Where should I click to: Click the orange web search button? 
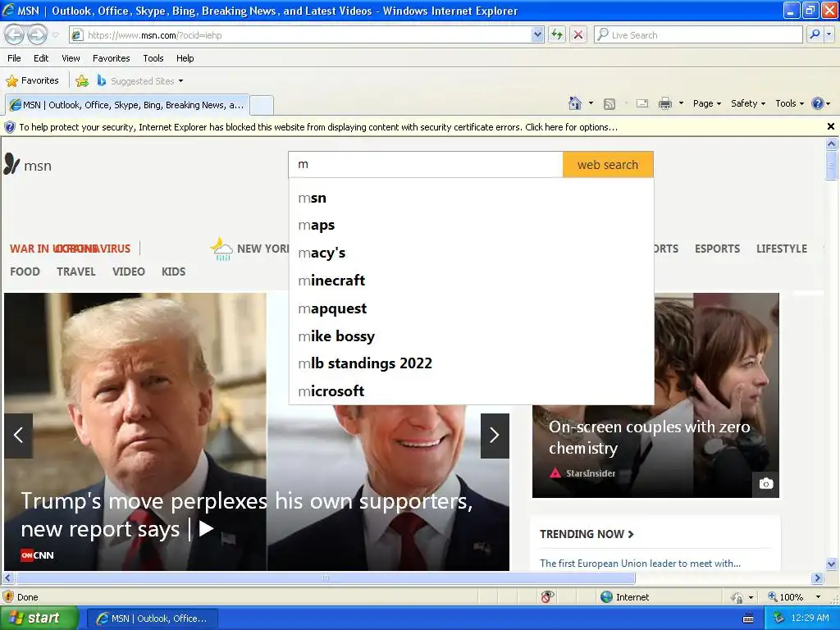608,164
